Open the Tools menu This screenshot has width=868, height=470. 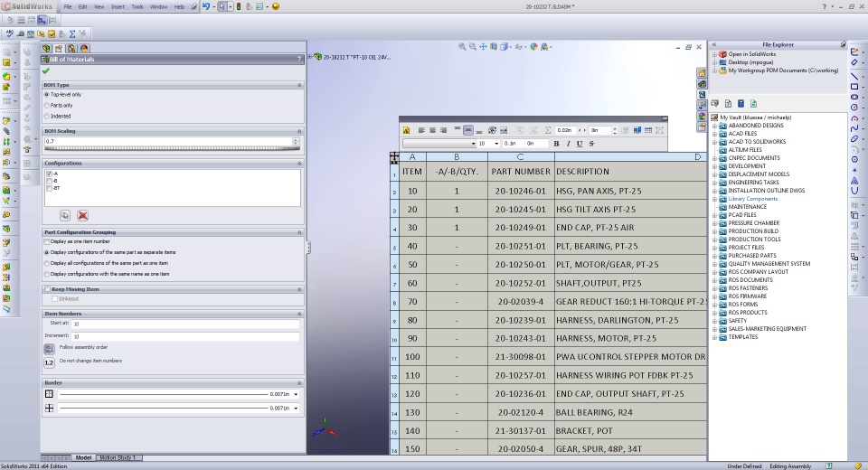[137, 6]
